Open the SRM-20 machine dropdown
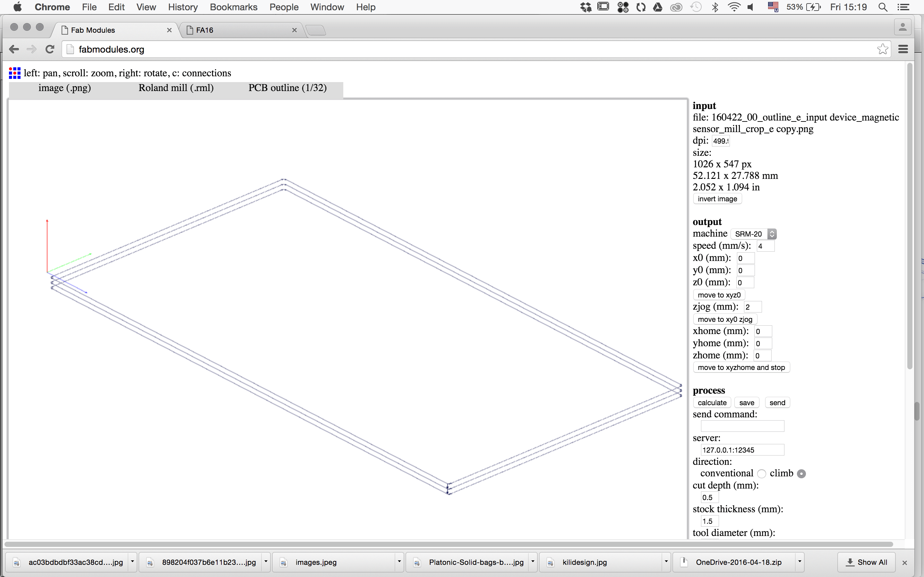 [x=753, y=234]
